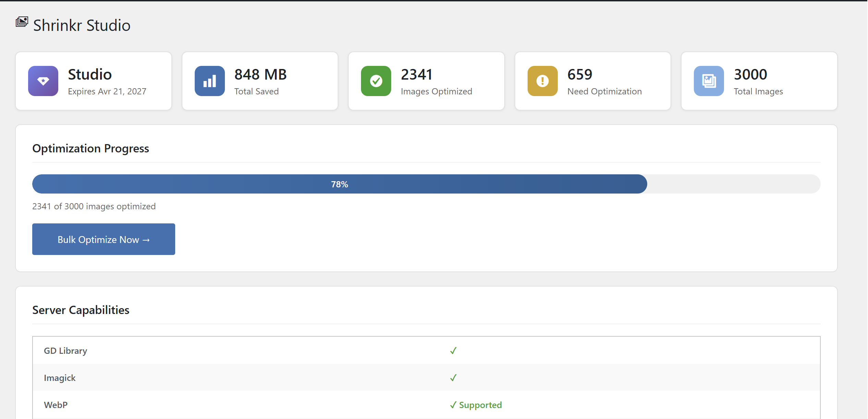Viewport: 868px width, 419px height.
Task: Click the WebP row label
Action: [x=56, y=405]
